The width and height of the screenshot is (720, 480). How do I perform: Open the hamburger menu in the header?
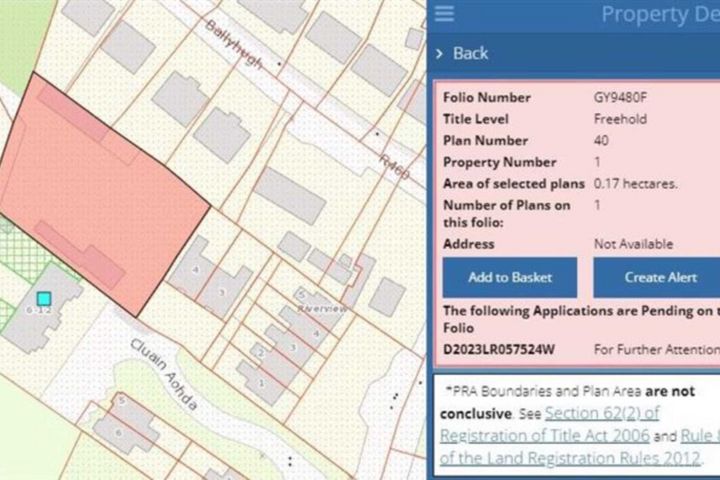(445, 14)
